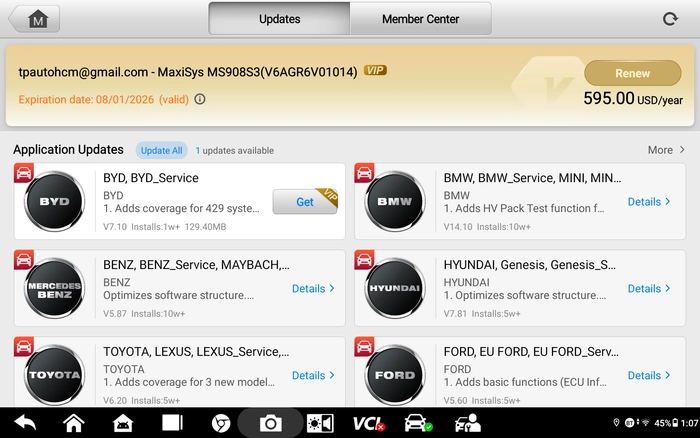
Task: Select title 'BMW, BMW_Service, MINI, MIN...'
Action: tap(532, 178)
